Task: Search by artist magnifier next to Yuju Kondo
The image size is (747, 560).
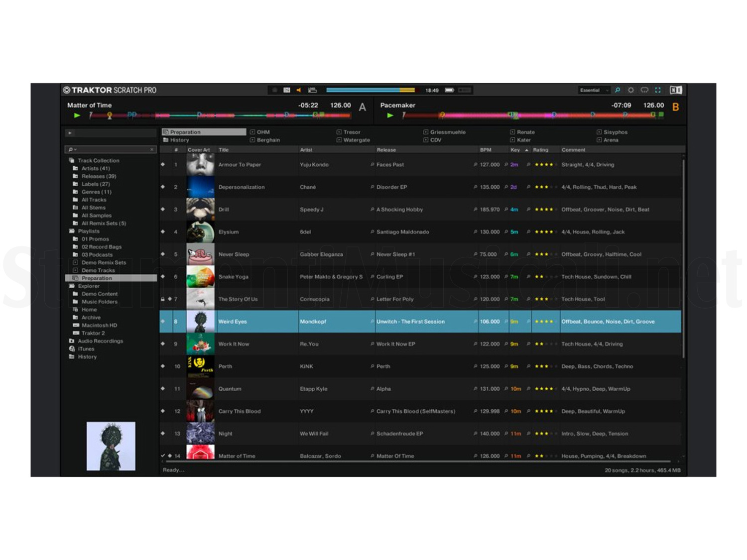Action: (372, 164)
